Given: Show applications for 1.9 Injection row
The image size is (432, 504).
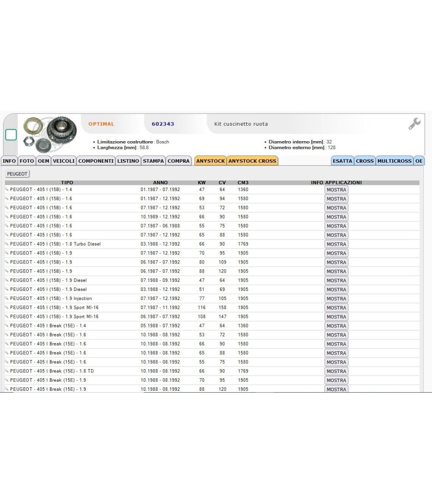Looking at the screenshot, I should (x=336, y=298).
